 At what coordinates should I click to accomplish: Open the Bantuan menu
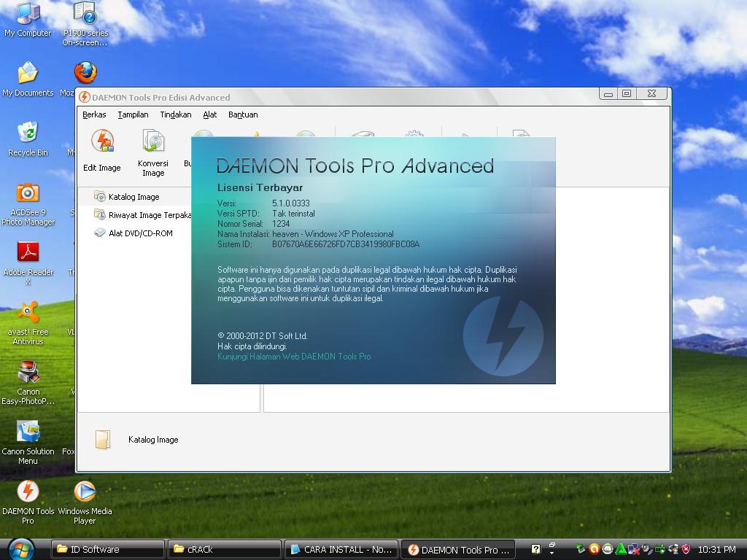tap(244, 114)
